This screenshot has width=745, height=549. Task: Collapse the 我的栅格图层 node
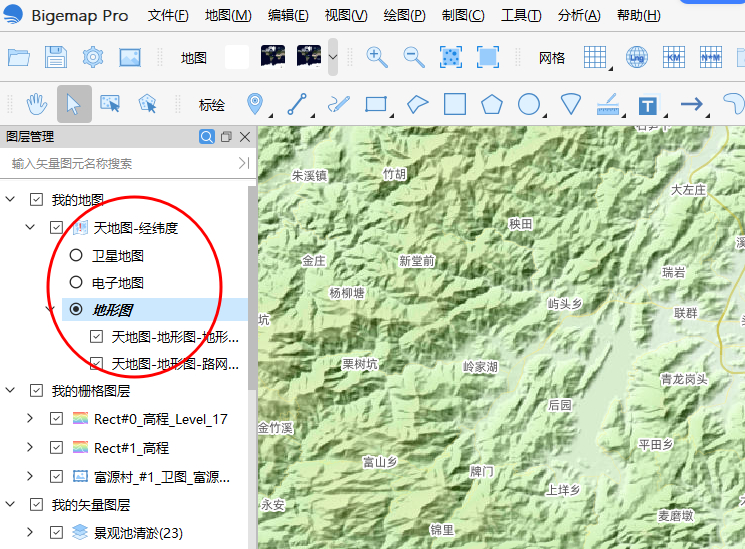pyautogui.click(x=10, y=390)
